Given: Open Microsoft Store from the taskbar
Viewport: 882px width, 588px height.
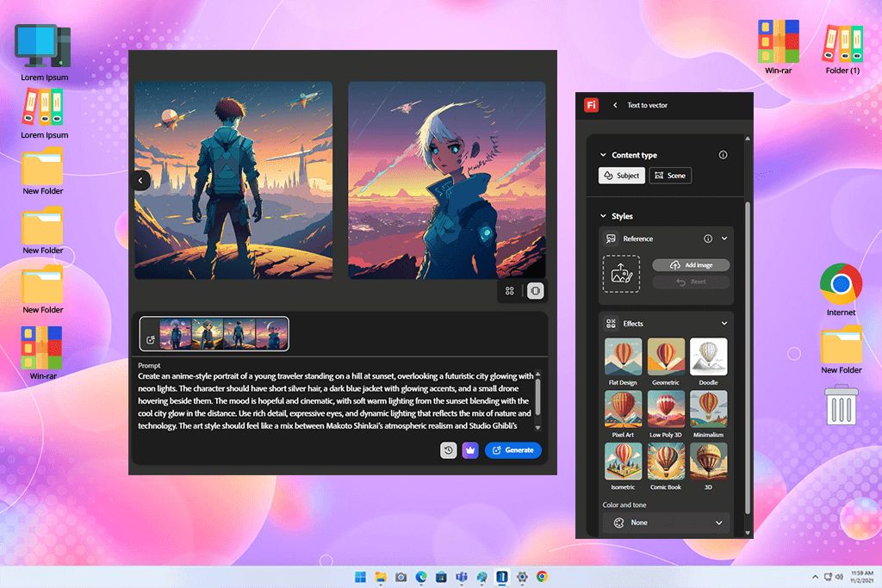Looking at the screenshot, I should point(442,577).
